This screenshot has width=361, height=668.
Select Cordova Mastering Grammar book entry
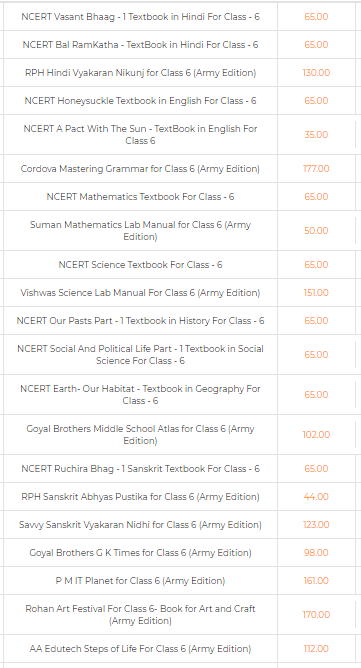[x=140, y=169]
